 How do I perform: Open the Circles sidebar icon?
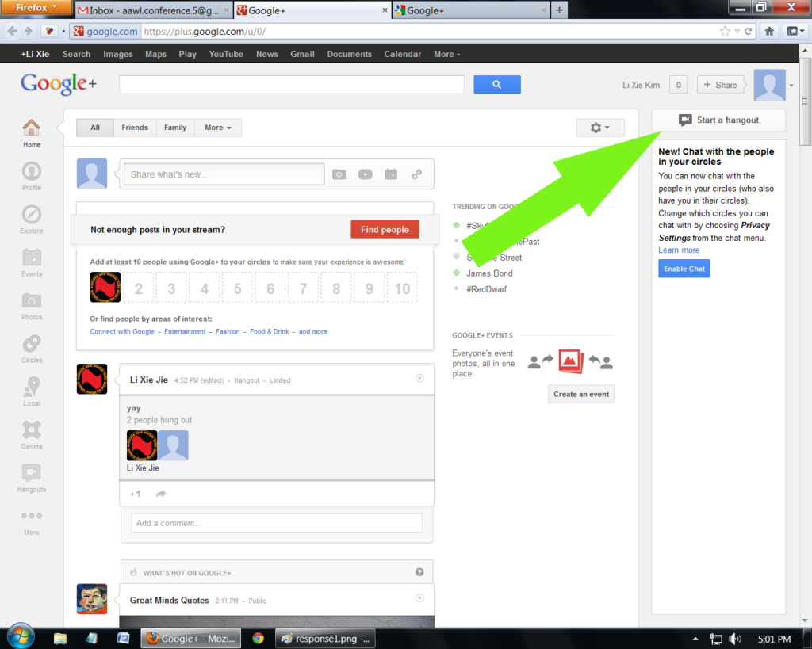click(x=32, y=343)
